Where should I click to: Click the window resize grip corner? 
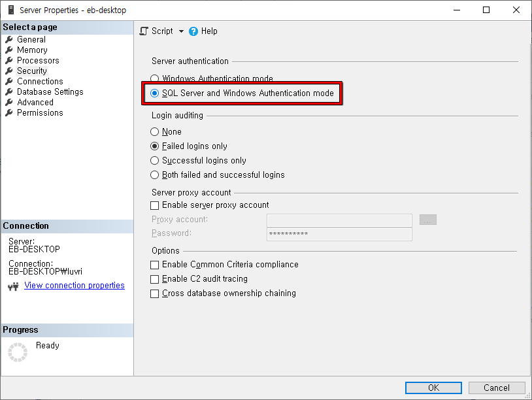(528, 395)
